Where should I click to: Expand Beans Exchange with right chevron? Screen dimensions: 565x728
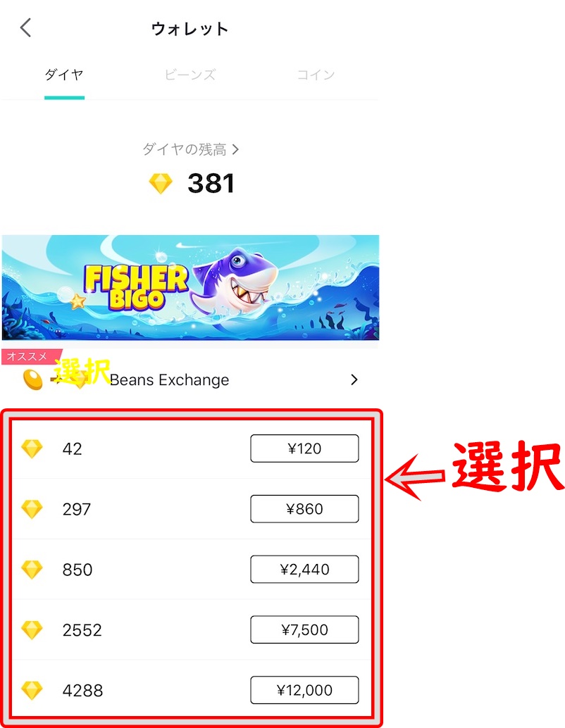coord(354,379)
